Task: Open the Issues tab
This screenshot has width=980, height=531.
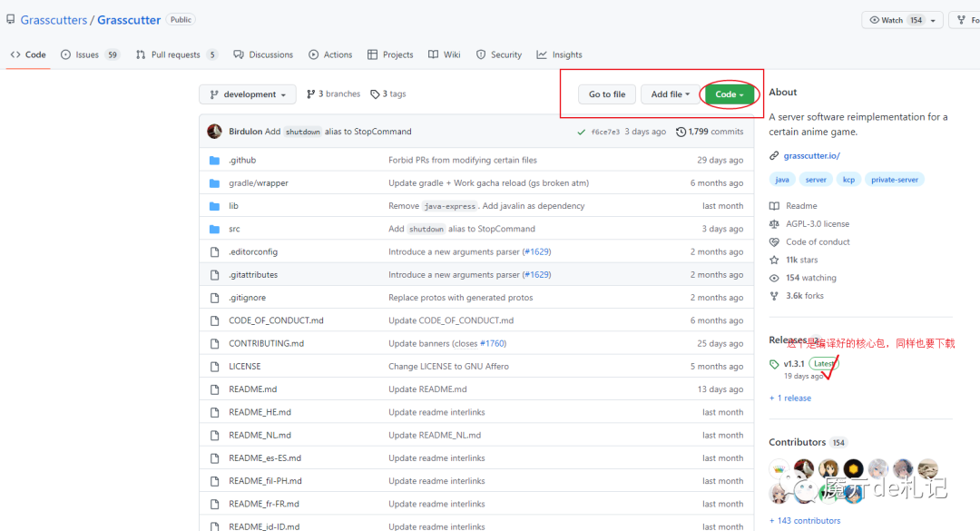Action: pyautogui.click(x=89, y=54)
